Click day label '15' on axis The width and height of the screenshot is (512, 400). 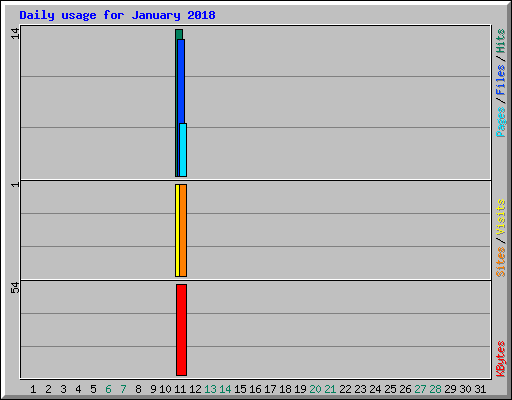240,389
